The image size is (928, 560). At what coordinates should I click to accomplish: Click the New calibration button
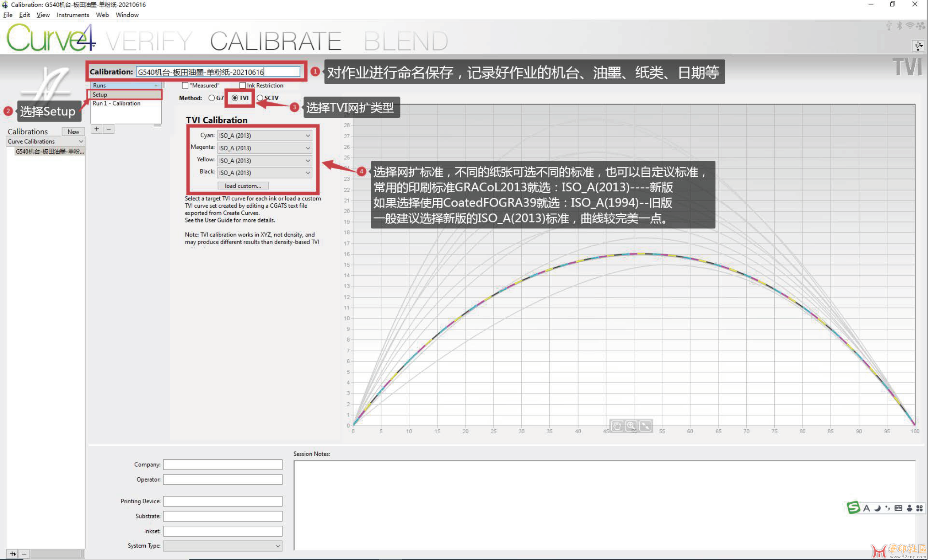pos(73,132)
